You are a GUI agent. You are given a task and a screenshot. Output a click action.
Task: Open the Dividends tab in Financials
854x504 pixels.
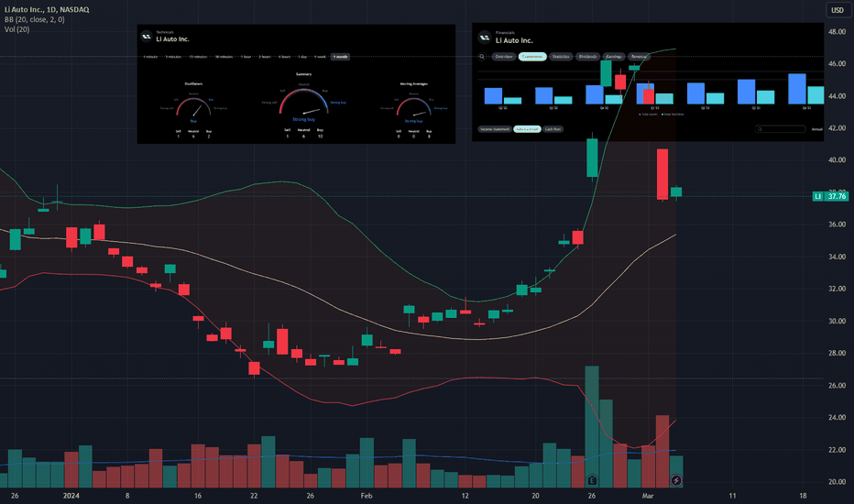point(587,57)
